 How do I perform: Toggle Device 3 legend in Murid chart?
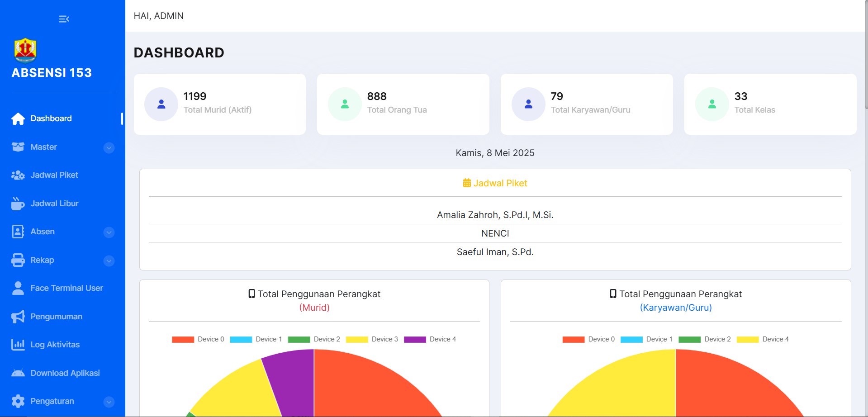[x=372, y=339]
